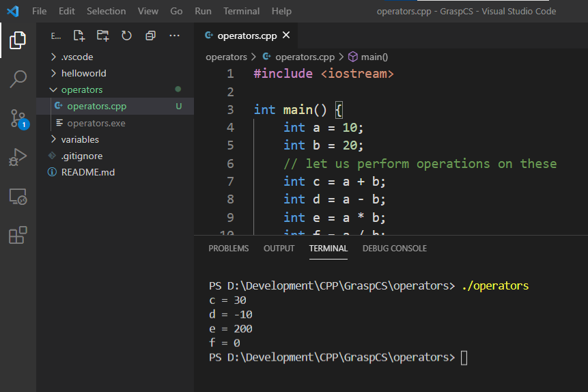Place cursor on 'int d = a - b;'
The image size is (588, 392).
coord(335,199)
